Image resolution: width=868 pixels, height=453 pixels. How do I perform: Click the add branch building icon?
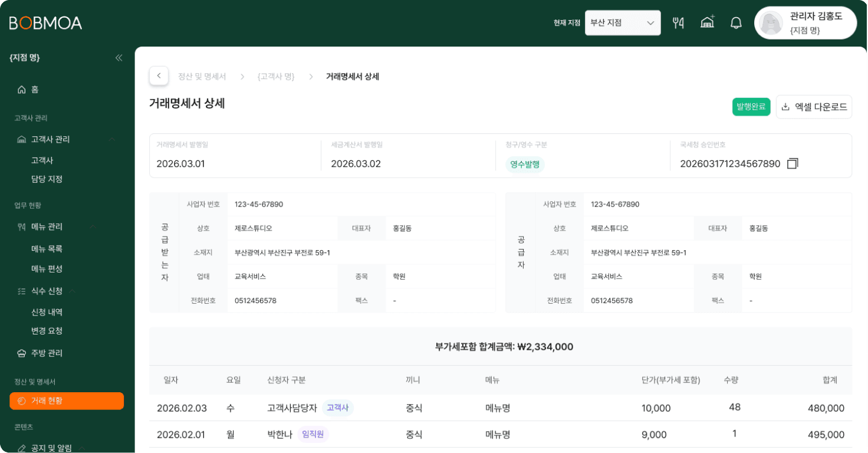[x=707, y=22]
